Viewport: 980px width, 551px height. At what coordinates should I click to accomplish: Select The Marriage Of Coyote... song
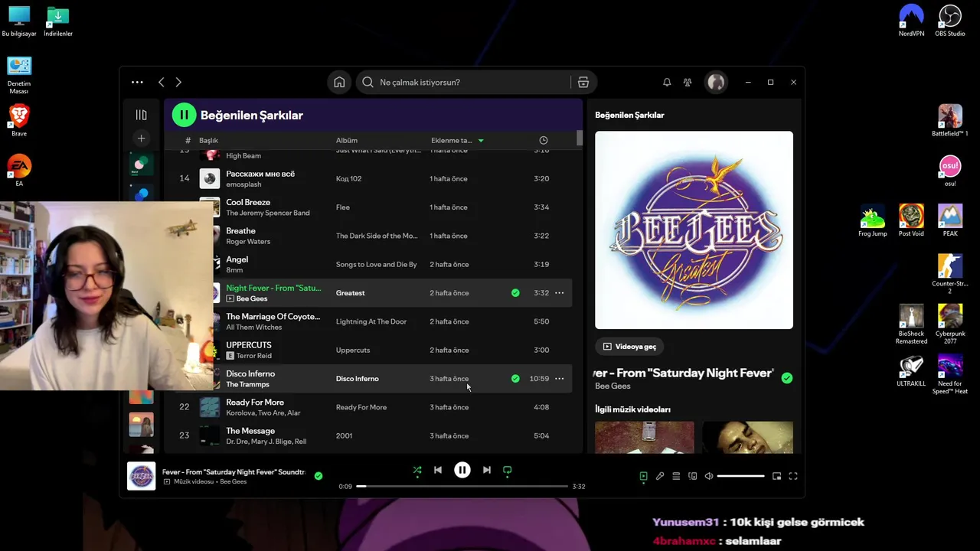coord(273,317)
